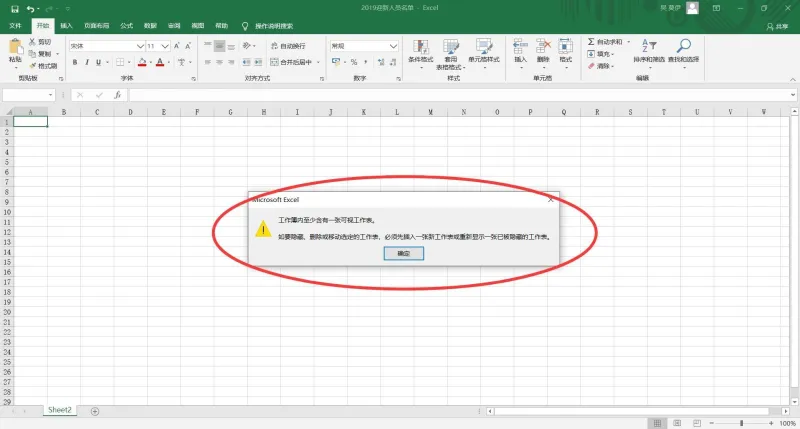The width and height of the screenshot is (800, 429).
Task: Toggle underline formatting
Action: pos(98,62)
